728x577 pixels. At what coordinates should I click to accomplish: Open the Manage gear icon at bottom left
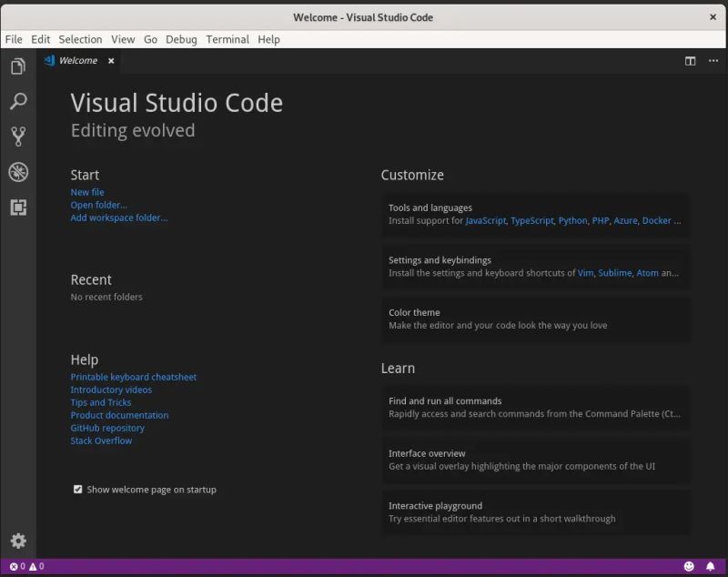17,541
